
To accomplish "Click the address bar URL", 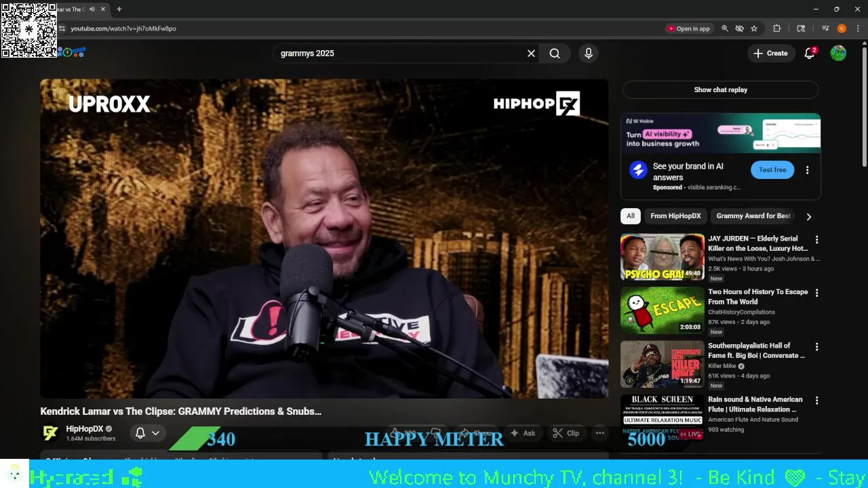I will [123, 28].
